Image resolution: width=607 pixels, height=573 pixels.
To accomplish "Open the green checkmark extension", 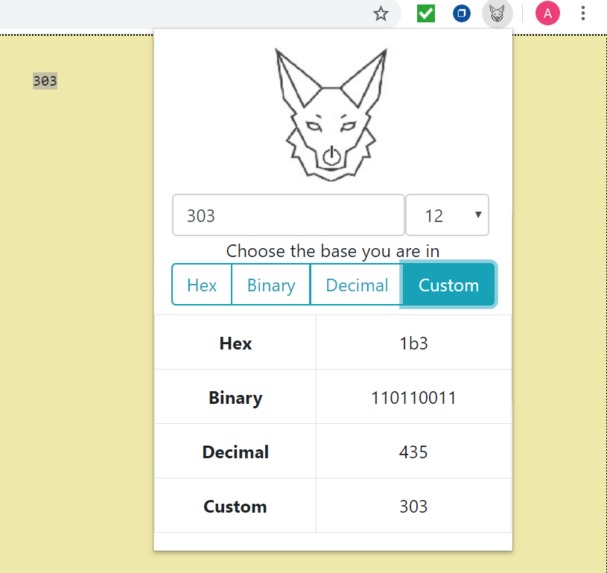I will click(x=425, y=14).
